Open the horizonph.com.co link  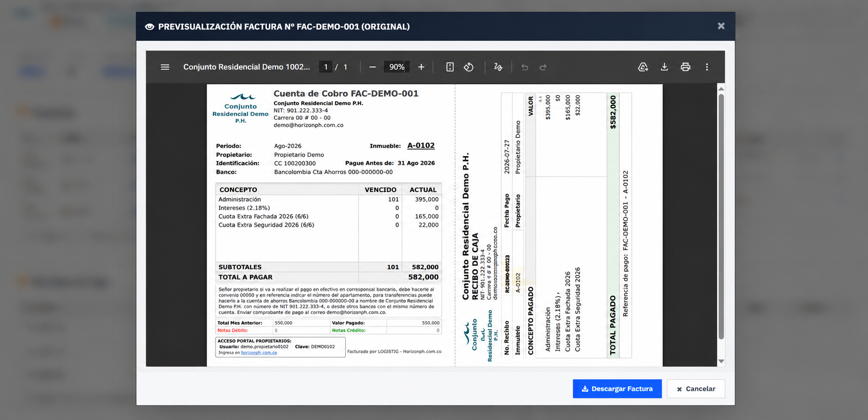[x=259, y=353]
